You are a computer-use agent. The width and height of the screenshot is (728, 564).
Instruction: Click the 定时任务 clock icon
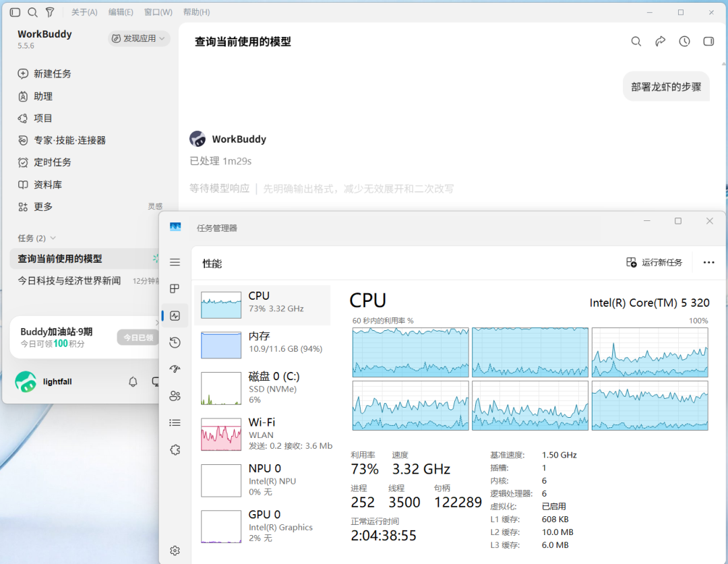pyautogui.click(x=23, y=162)
